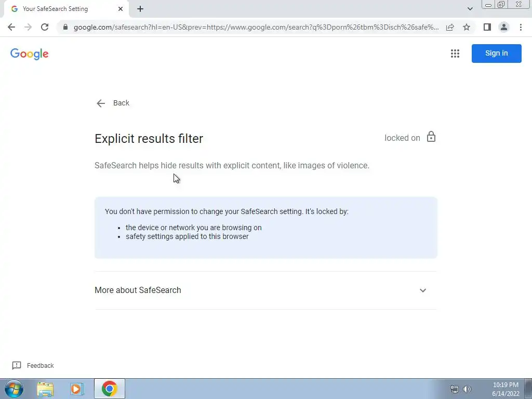Screen dimensions: 532x399
Task: Open Chrome three-dot menu
Action: click(x=521, y=27)
